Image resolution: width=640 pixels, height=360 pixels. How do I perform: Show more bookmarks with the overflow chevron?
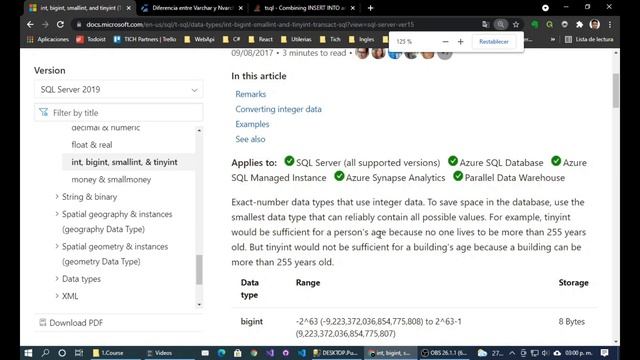coord(553,40)
